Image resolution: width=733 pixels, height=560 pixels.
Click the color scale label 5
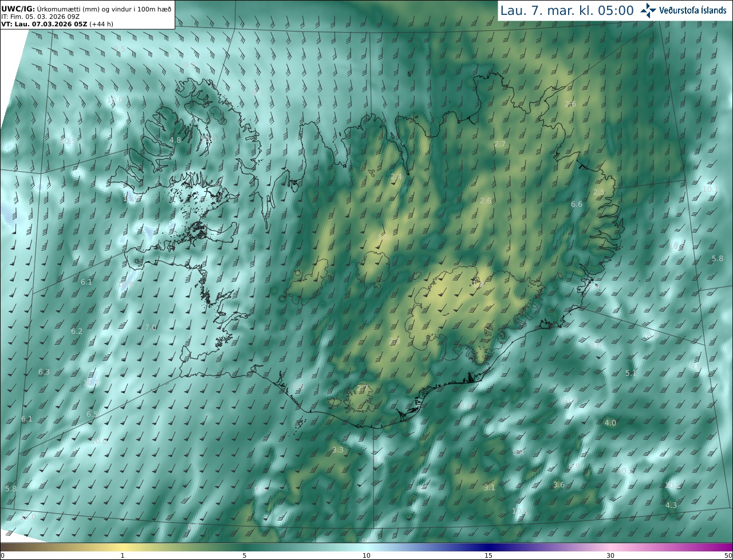coord(245,555)
